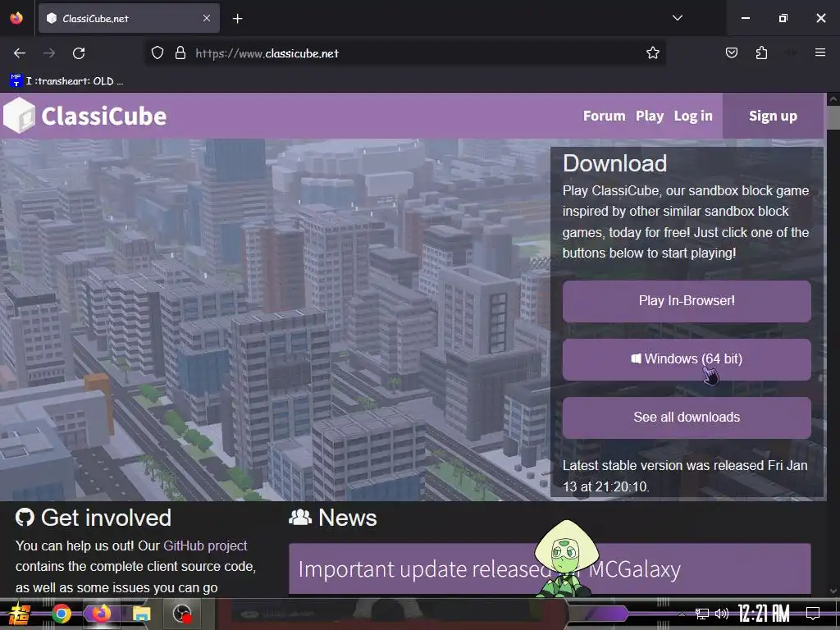Click the See all downloads button
Image resolution: width=840 pixels, height=630 pixels.
[x=687, y=418]
